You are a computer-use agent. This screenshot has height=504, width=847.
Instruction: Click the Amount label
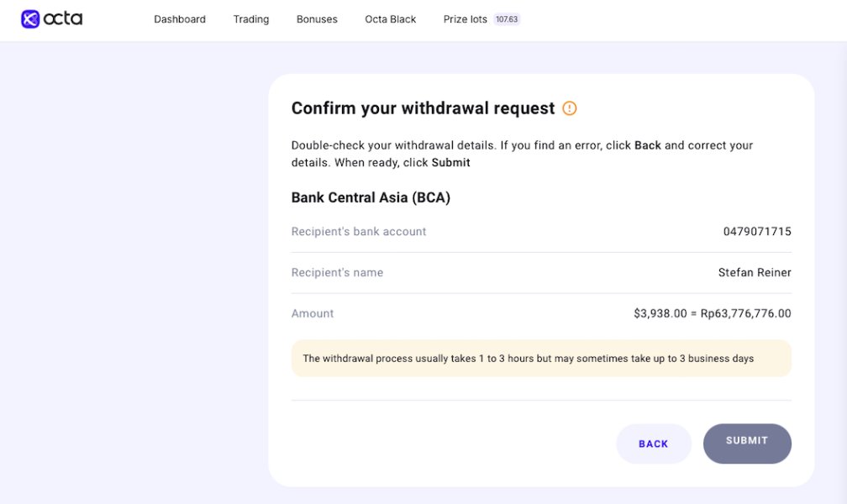(x=313, y=314)
